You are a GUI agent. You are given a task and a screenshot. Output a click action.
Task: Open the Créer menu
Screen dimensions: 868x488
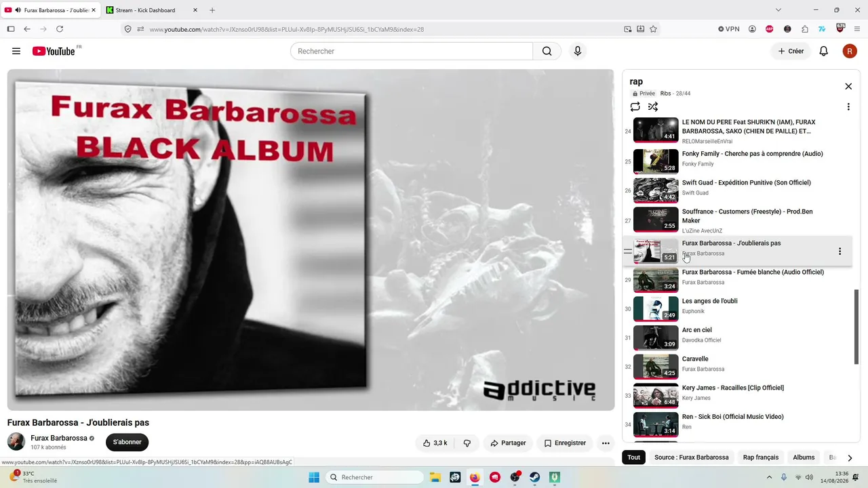pyautogui.click(x=791, y=51)
